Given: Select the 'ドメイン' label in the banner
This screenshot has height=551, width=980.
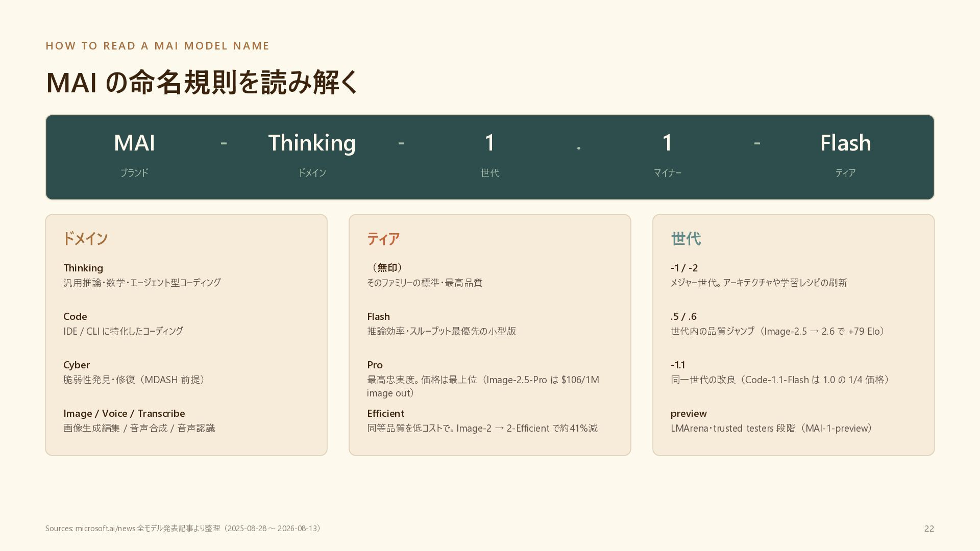Looking at the screenshot, I should coord(312,173).
